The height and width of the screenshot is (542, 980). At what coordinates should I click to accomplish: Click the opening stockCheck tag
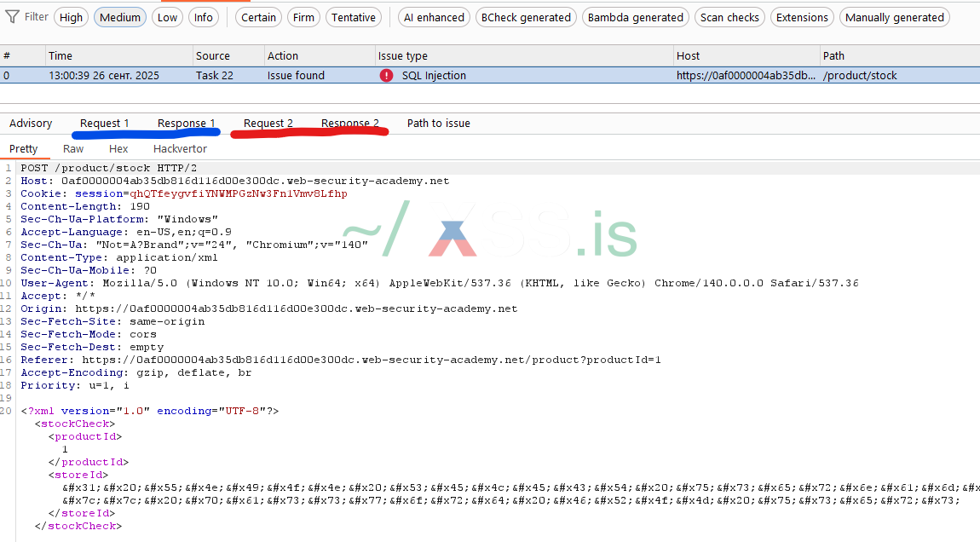(75, 424)
